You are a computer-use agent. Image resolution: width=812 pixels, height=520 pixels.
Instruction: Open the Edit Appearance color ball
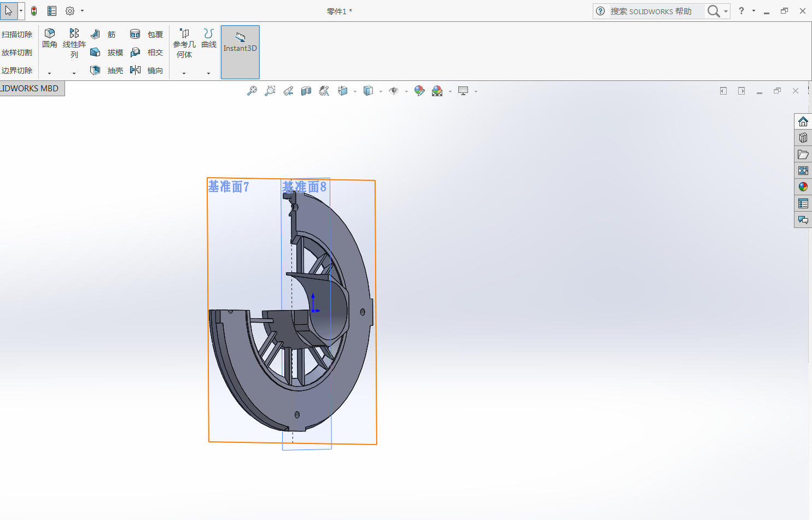(419, 91)
